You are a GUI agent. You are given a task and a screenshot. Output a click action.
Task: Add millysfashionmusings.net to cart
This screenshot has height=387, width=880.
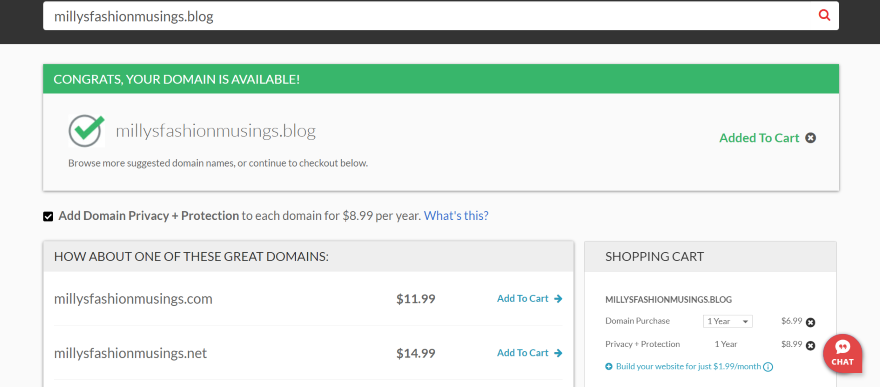tap(529, 353)
